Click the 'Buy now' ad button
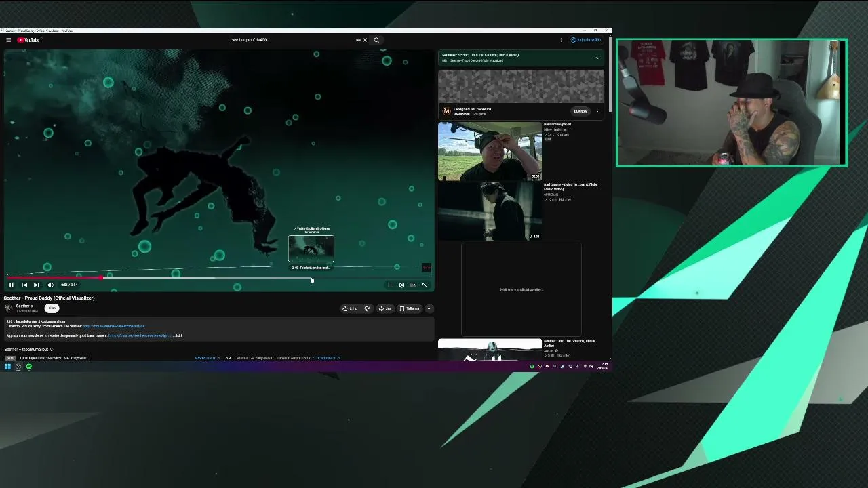 (x=580, y=111)
